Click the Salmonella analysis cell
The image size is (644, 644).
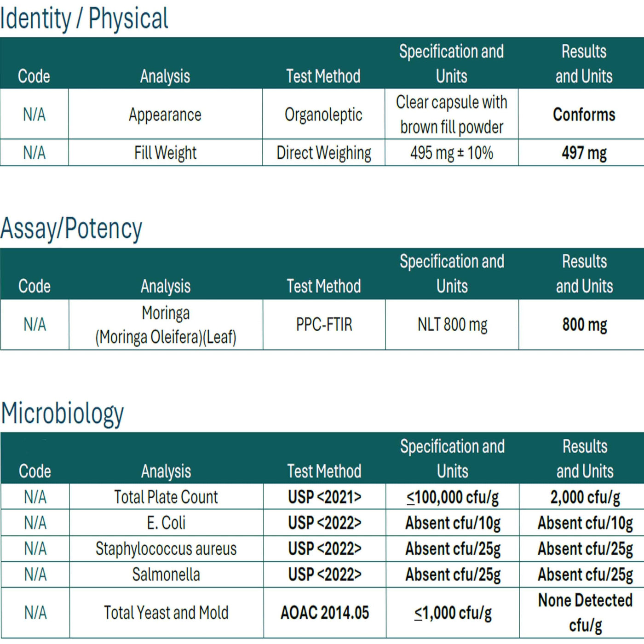point(166,574)
